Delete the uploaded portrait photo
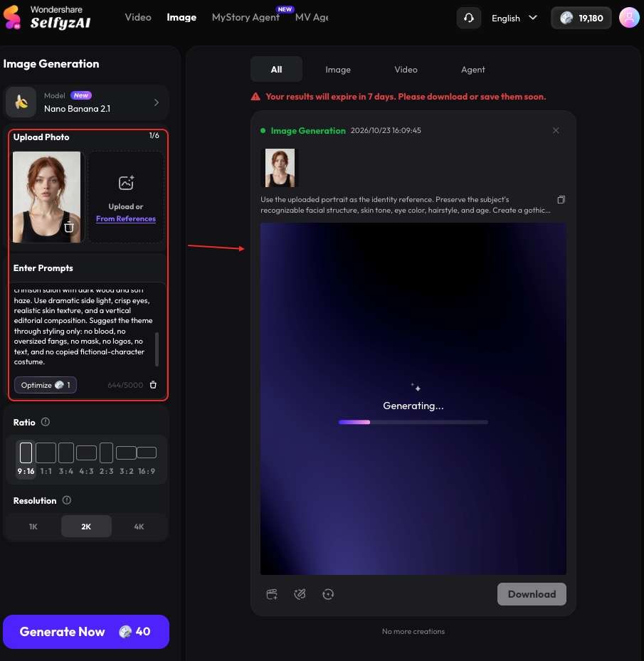Image resolution: width=644 pixels, height=661 pixels. tap(69, 227)
